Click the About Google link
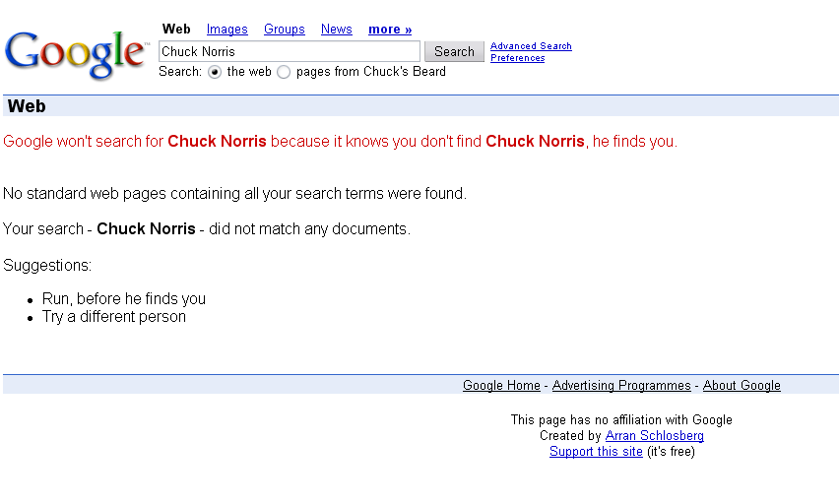The image size is (839, 504). [742, 385]
